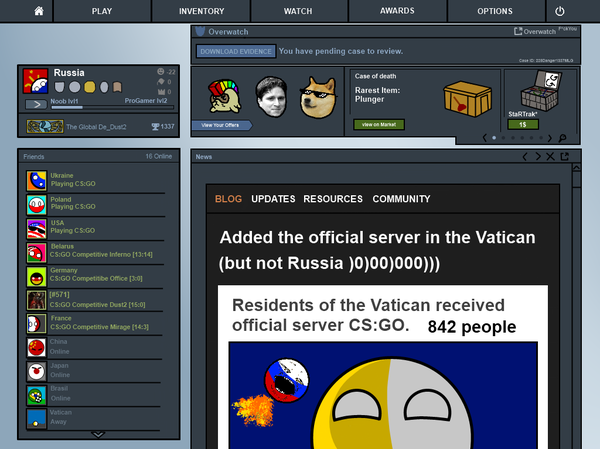This screenshot has height=449, width=600.
Task: Go to the home screen icon
Action: 39,11
